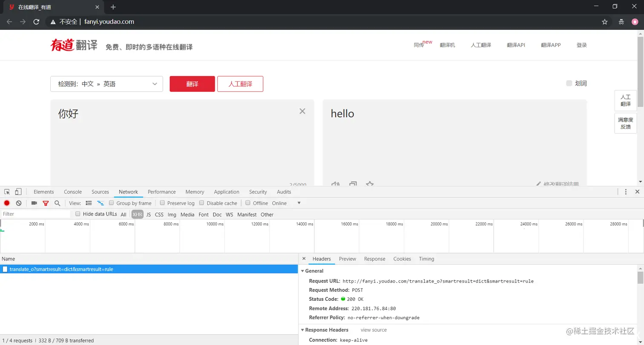Click the outlined 人工翻译 button beside 翻译

(x=240, y=84)
